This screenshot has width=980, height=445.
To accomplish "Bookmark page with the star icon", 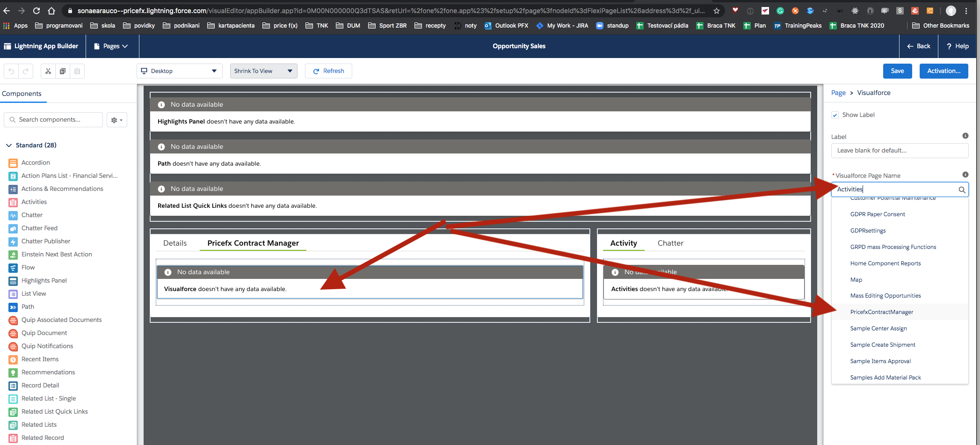I will click(716, 11).
